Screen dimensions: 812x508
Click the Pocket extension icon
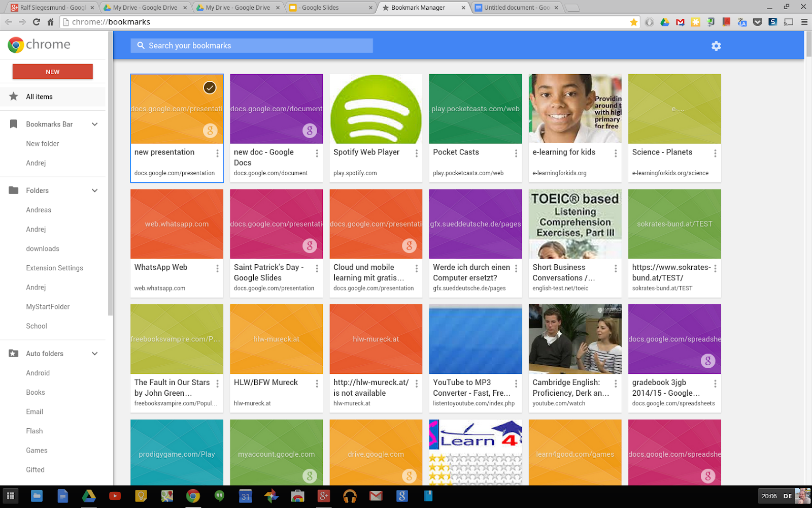757,22
